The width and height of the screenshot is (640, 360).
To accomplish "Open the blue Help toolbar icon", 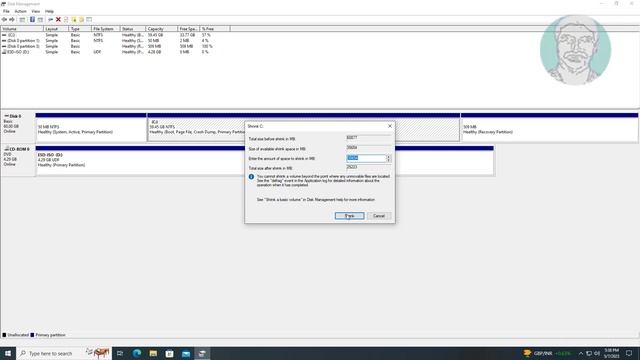I will (32, 20).
